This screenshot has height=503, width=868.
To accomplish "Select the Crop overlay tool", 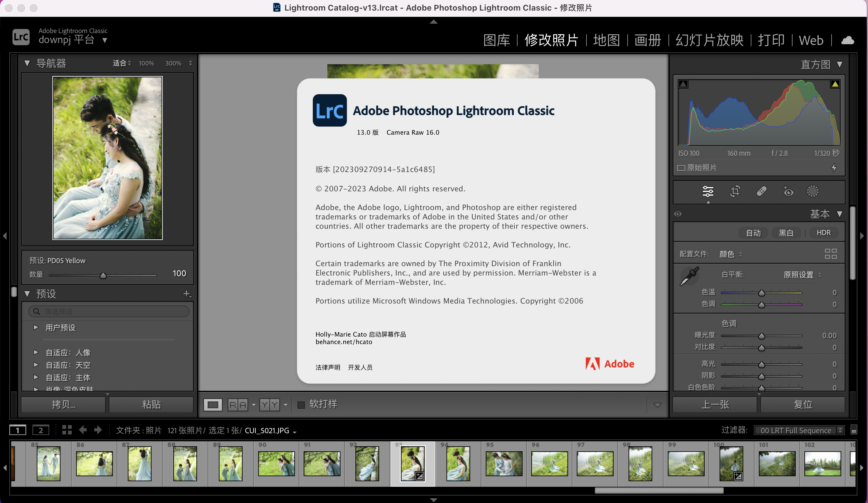I will 735,191.
